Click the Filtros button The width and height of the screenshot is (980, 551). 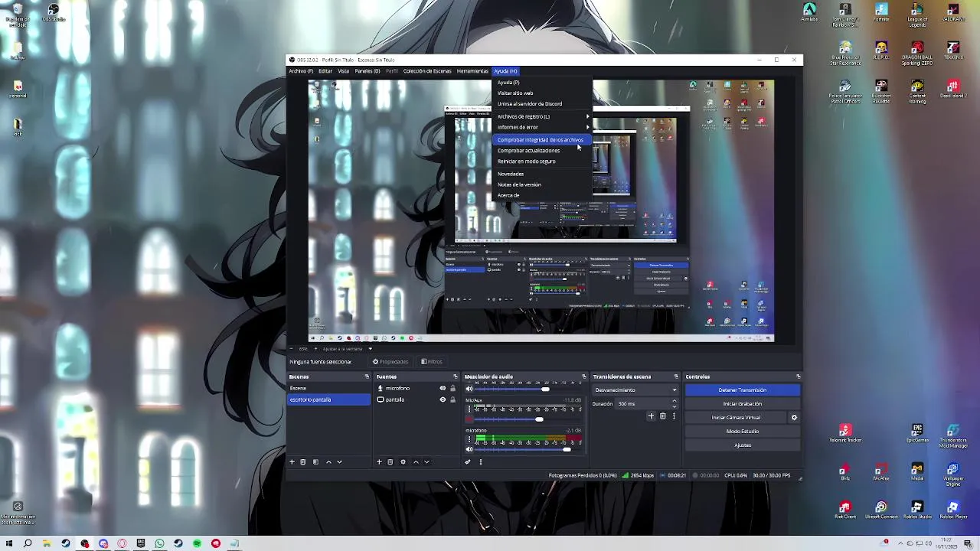click(432, 362)
